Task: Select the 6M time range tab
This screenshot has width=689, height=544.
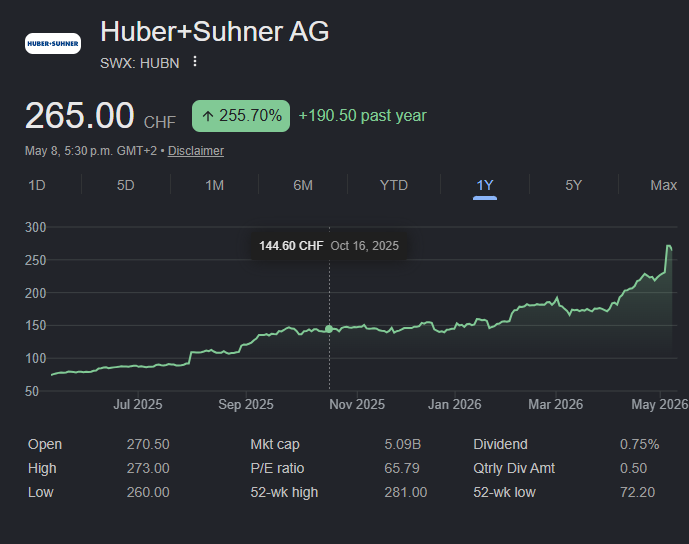Action: (303, 185)
